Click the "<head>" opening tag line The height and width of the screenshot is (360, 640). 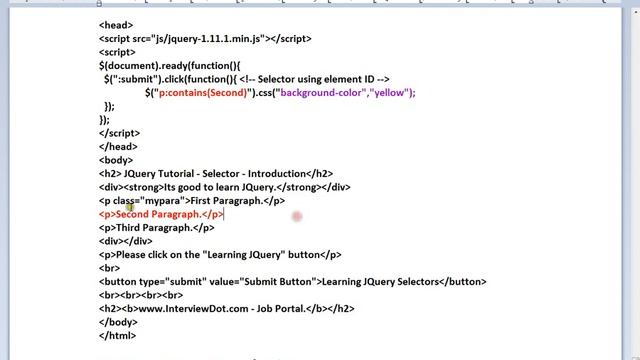coord(116,25)
